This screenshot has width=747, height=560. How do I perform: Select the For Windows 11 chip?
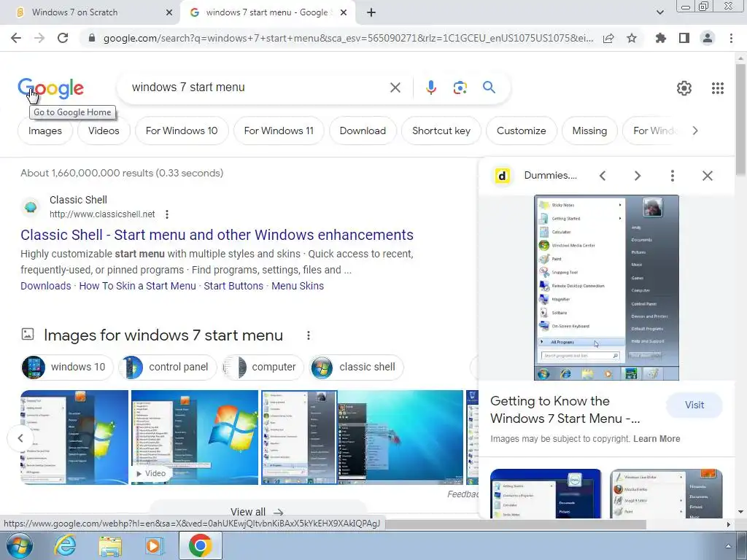pos(279,131)
